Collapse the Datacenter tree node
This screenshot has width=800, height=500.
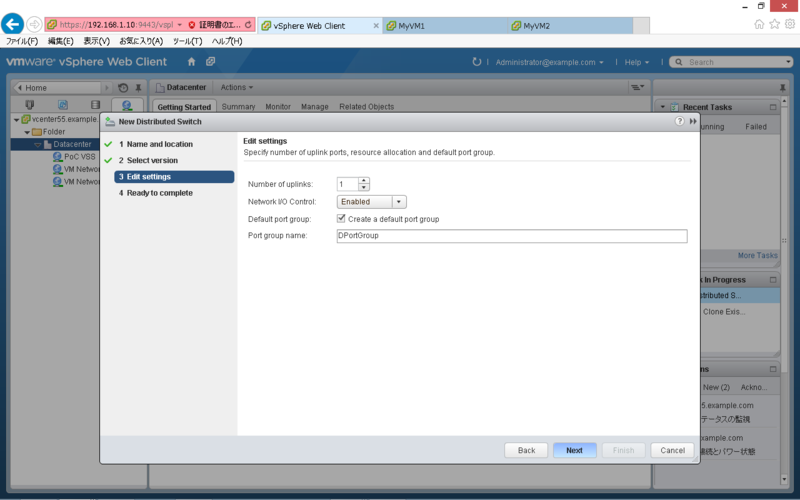(38, 145)
